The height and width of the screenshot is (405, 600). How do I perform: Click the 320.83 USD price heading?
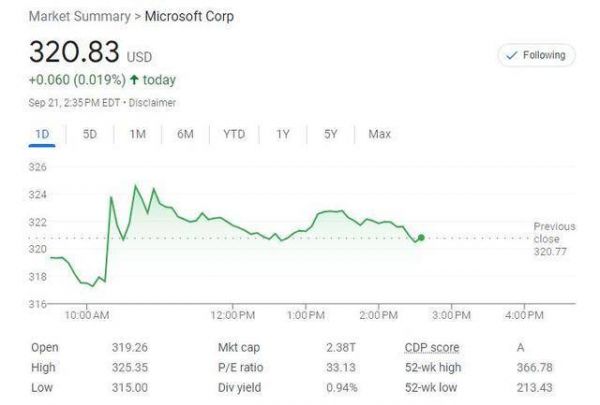click(x=90, y=53)
